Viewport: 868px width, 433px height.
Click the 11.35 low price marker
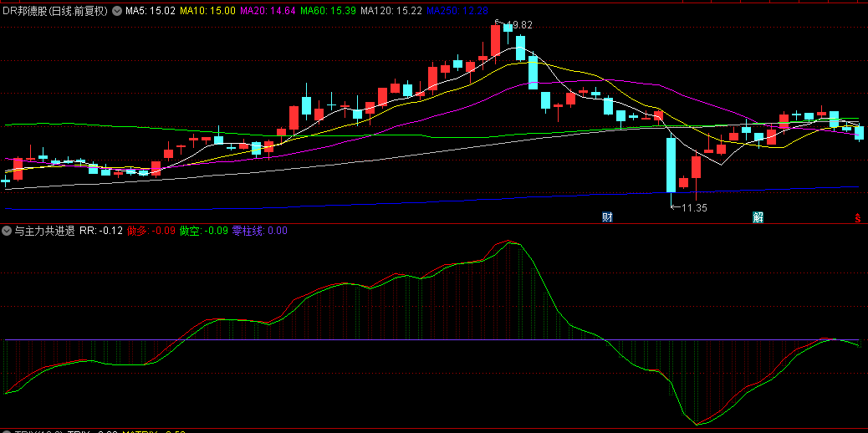click(693, 208)
